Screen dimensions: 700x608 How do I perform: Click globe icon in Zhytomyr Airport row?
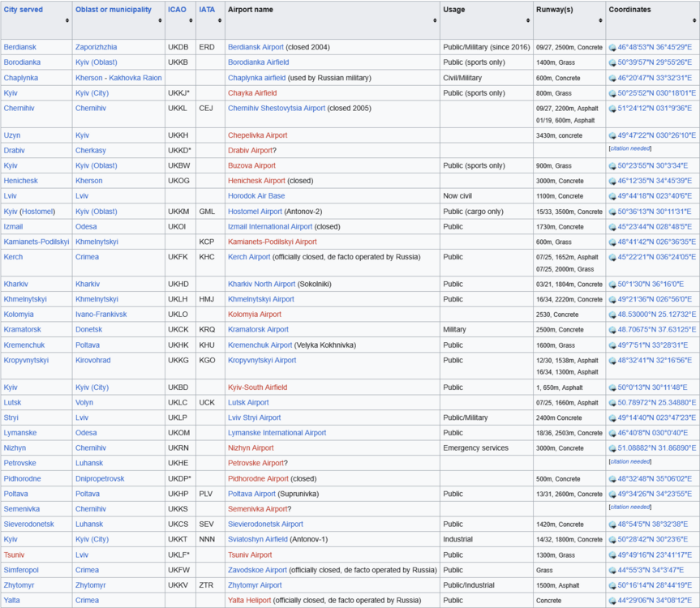point(612,586)
